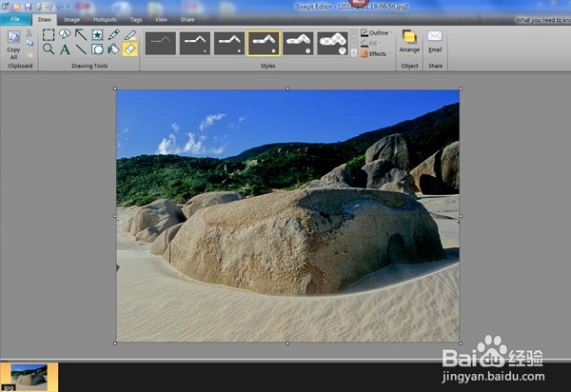Screen dimensions: 571x392
Task: Open the Arrange dropdown menu
Action: click(408, 42)
